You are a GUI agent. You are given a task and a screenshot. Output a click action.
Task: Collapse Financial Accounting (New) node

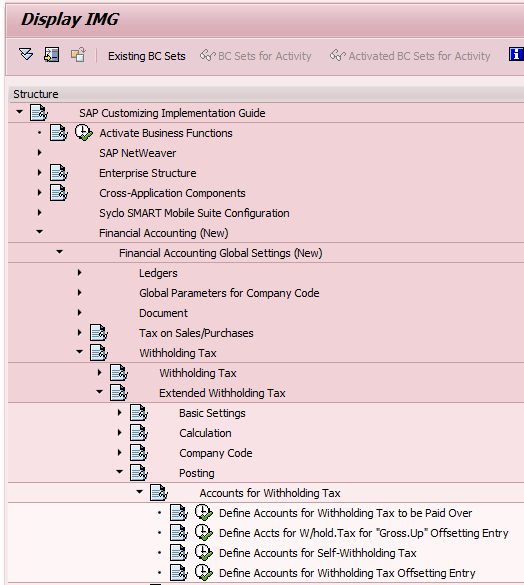[x=40, y=232]
